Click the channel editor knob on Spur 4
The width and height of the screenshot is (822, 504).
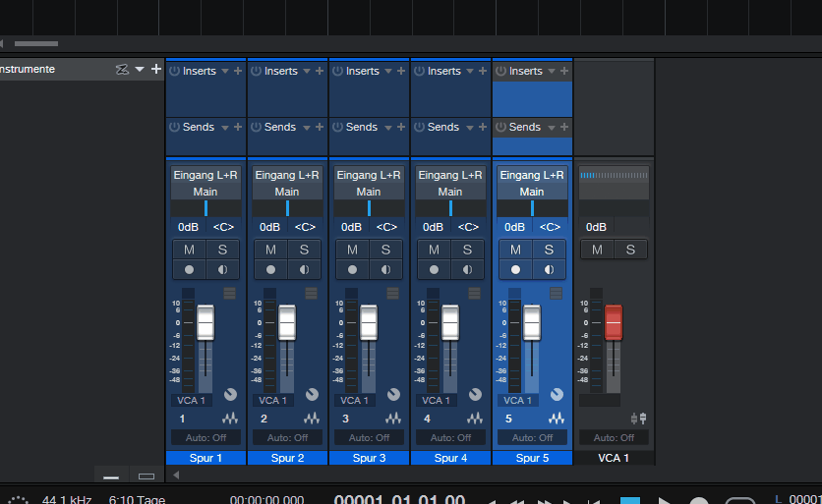click(475, 395)
